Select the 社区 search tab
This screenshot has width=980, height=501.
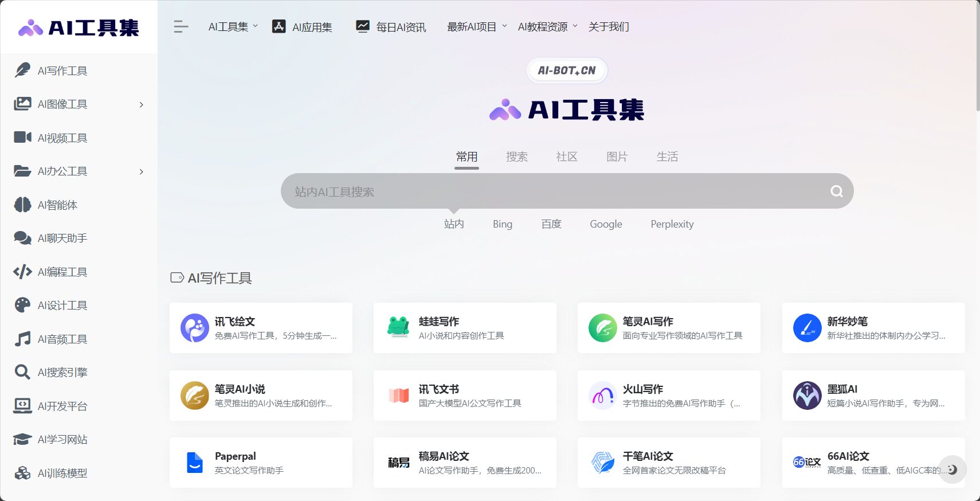567,156
